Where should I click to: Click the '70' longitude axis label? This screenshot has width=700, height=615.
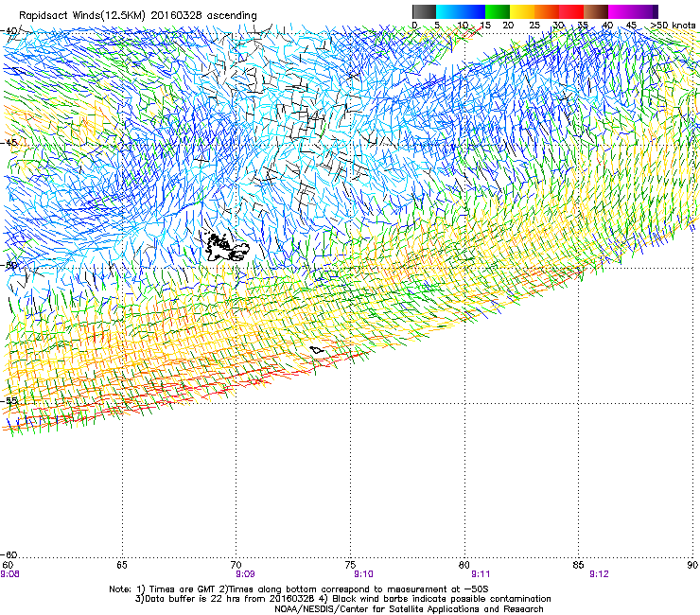coord(236,566)
